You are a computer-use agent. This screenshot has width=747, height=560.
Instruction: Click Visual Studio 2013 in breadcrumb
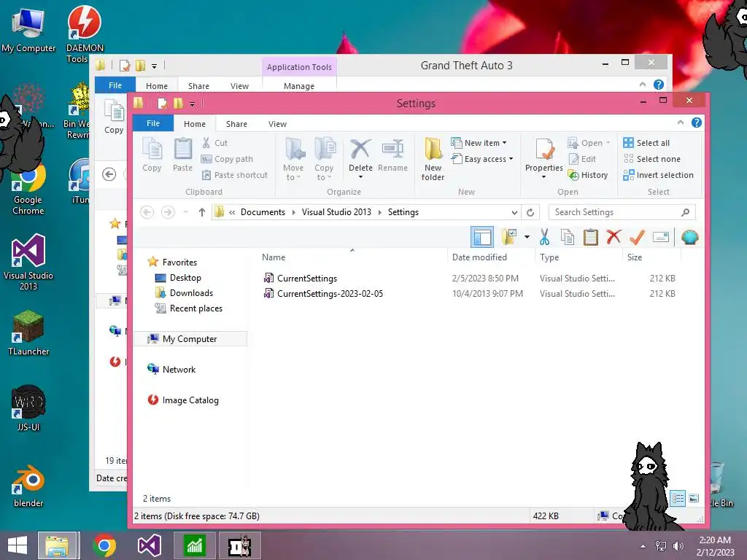click(x=336, y=212)
